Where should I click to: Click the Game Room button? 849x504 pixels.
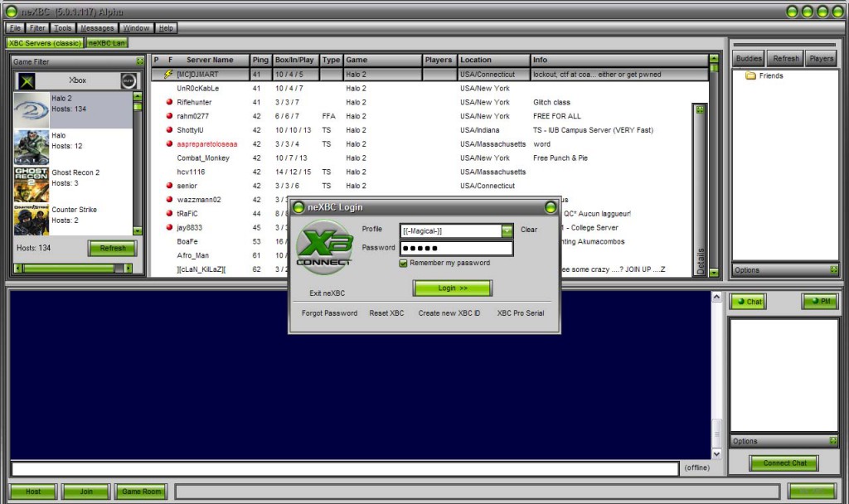141,492
